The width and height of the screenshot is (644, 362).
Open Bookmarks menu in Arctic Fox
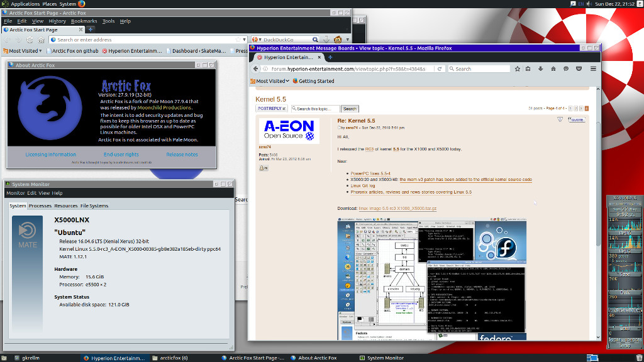tap(84, 21)
